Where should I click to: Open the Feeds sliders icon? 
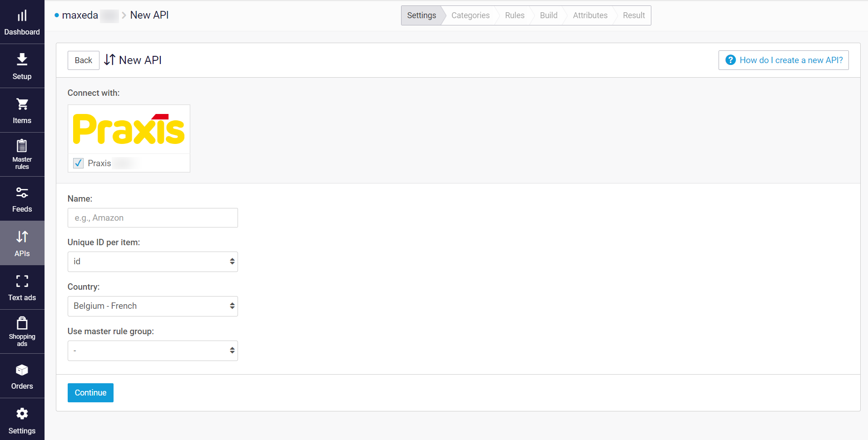click(22, 193)
